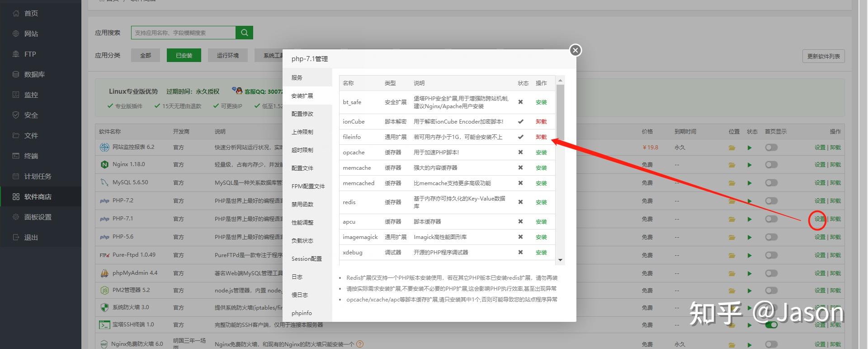Open 软件商店 in the sidebar
This screenshot has width=868, height=349.
41,196
